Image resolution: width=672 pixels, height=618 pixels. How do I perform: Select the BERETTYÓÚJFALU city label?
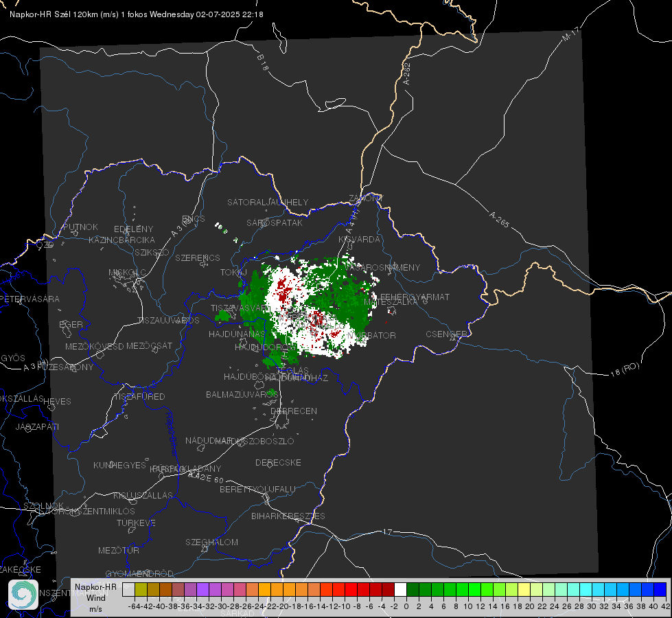coord(257,489)
